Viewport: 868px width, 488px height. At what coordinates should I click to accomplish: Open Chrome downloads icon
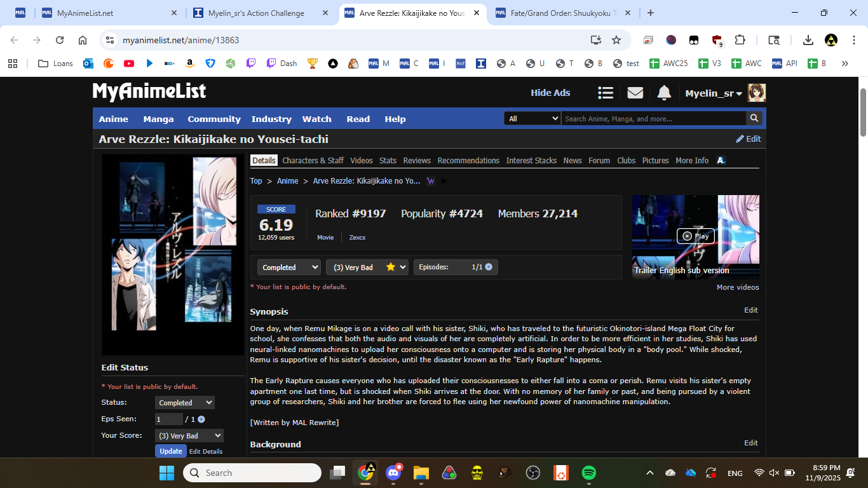coord(808,40)
